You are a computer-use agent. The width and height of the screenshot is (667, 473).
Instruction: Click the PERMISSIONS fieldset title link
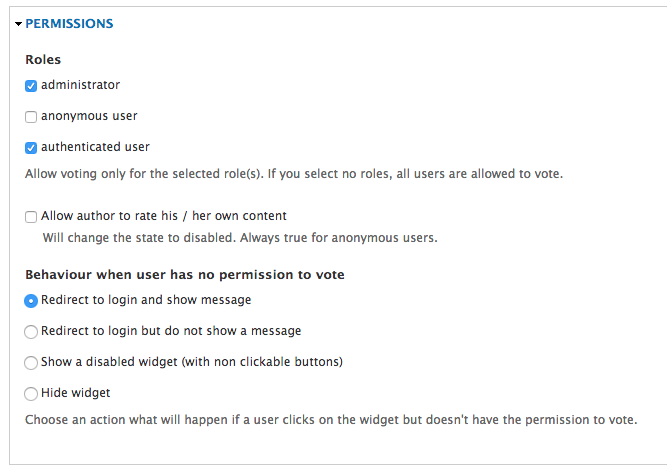pyautogui.click(x=69, y=23)
